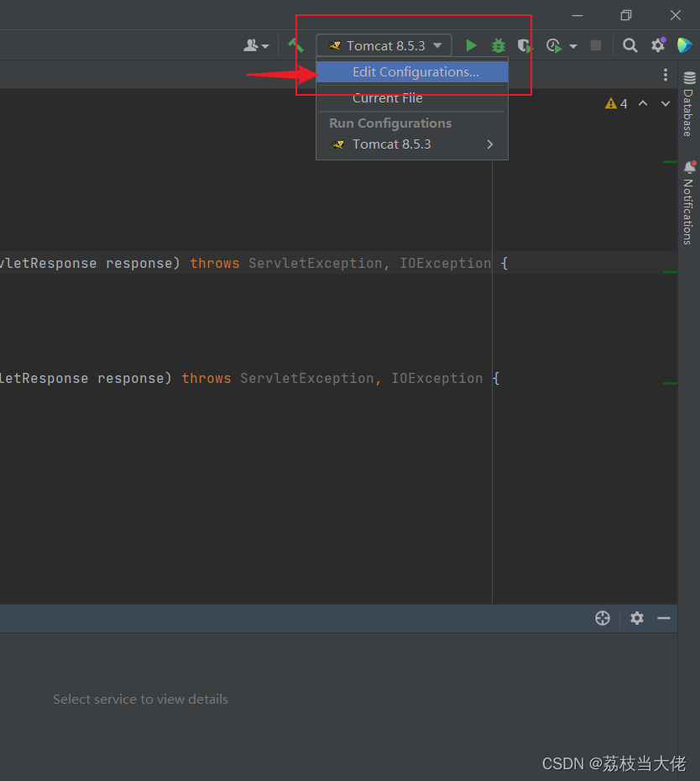Open IDE settings gear in toolbar
The image size is (700, 781).
pos(658,45)
